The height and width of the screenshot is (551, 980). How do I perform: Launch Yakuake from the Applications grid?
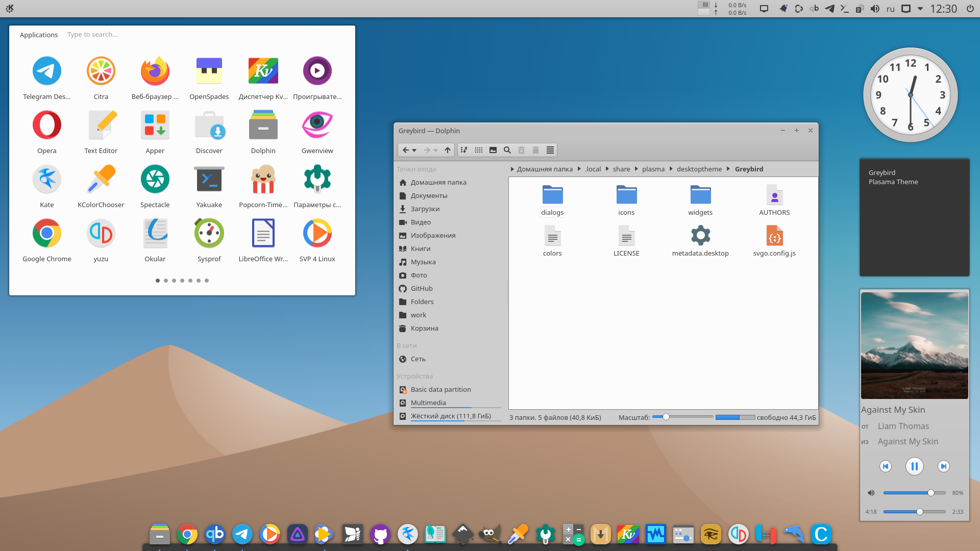coord(209,187)
